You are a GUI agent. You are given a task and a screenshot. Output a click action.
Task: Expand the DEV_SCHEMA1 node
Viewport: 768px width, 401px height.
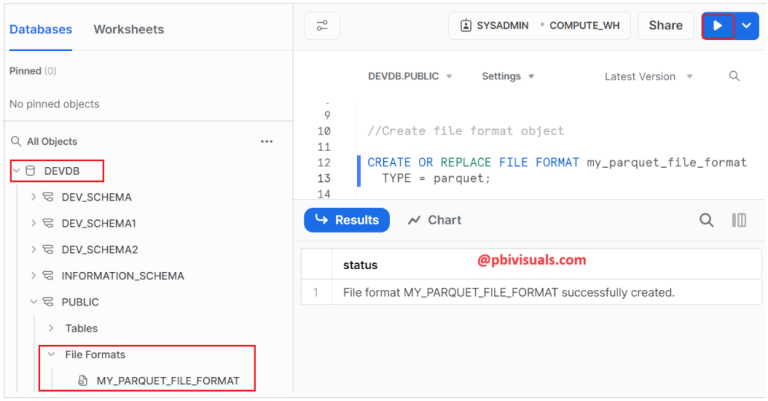(x=33, y=223)
